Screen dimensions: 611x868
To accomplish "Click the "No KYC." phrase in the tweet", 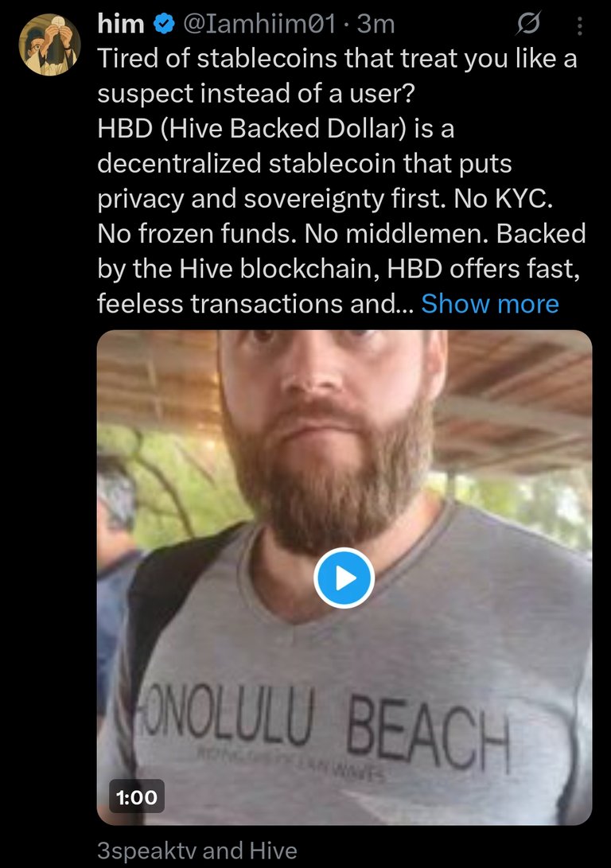I will point(503,199).
